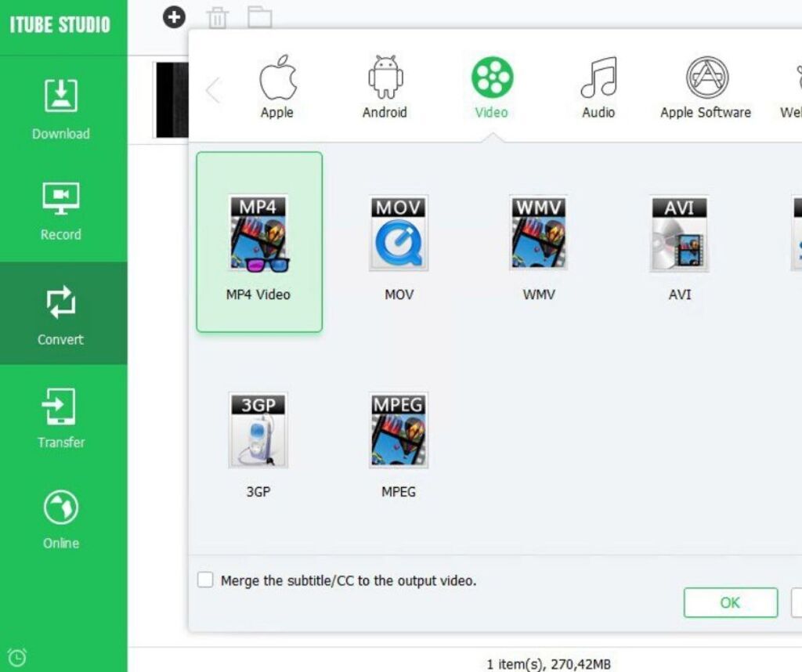Image resolution: width=802 pixels, height=672 pixels.
Task: Click the alarm clock scheduler icon
Action: tap(16, 657)
